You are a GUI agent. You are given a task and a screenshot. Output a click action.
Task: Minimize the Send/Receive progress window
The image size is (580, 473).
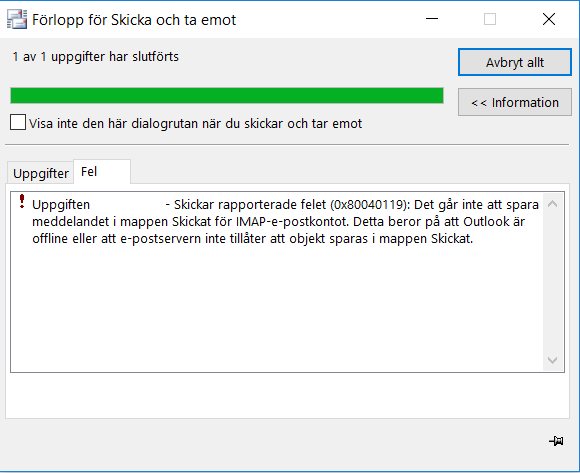click(432, 19)
